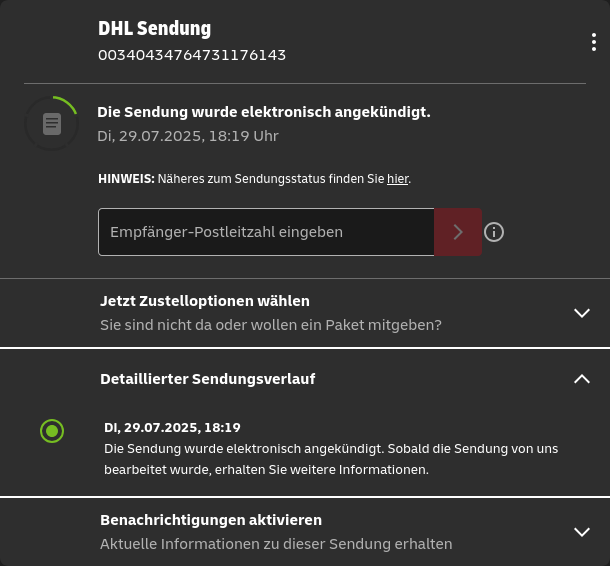Click the green circular progress indicator arc
The height and width of the screenshot is (566, 610).
[x=65, y=103]
